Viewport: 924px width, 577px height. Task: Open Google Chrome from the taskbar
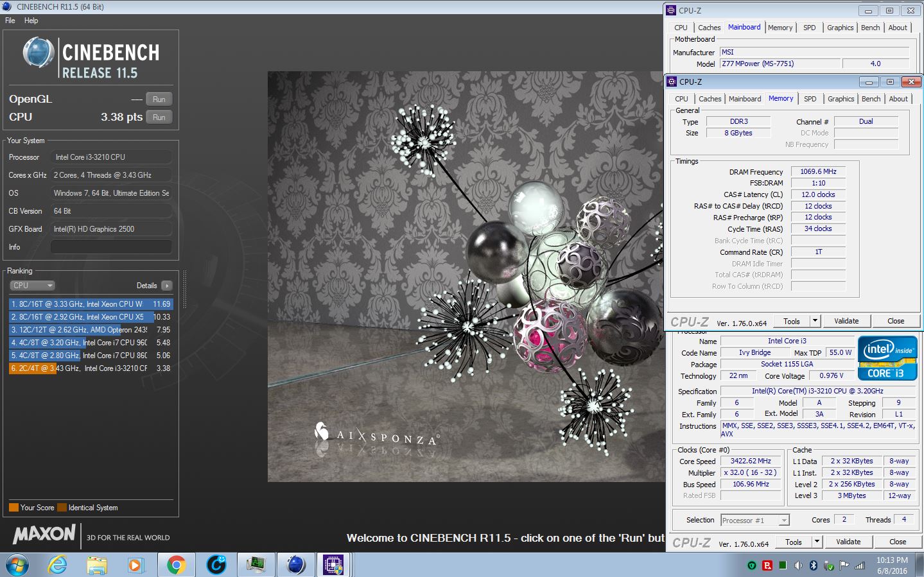(176, 565)
